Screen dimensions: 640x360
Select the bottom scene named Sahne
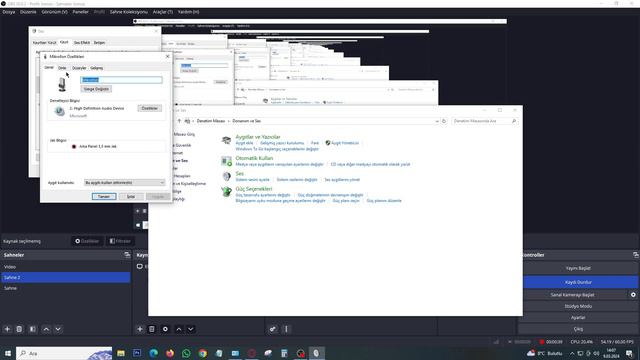tap(66, 288)
